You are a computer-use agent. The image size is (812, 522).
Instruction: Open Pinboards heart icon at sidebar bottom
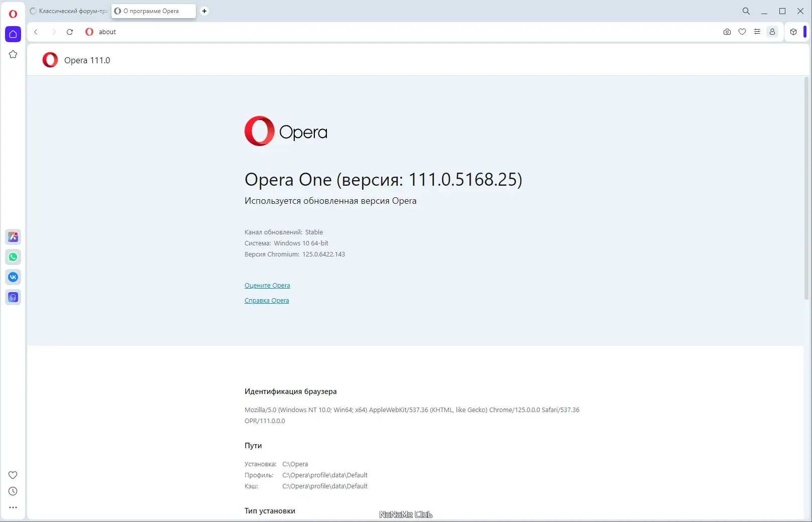pos(13,475)
